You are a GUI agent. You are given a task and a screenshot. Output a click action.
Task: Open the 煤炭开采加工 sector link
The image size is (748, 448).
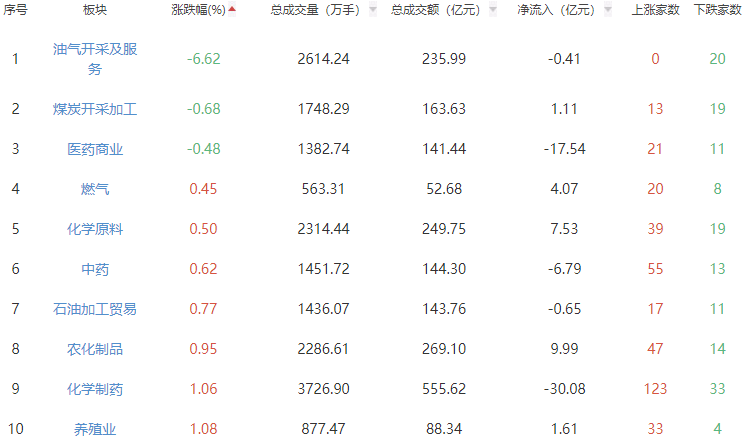(x=95, y=109)
